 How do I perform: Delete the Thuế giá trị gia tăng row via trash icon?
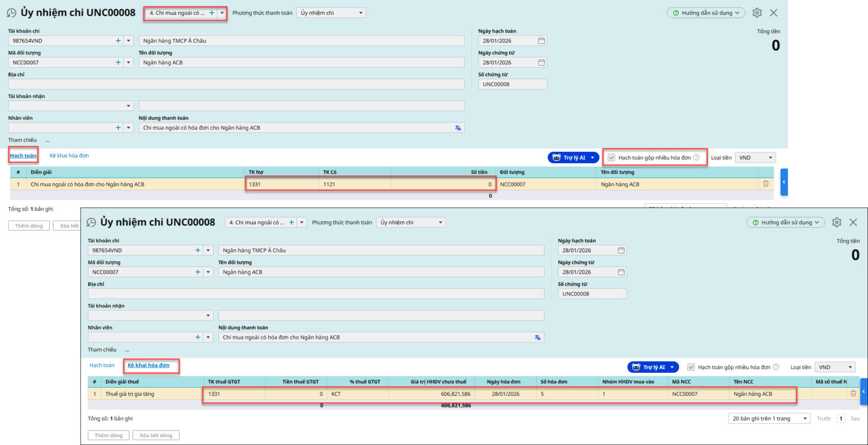click(853, 394)
